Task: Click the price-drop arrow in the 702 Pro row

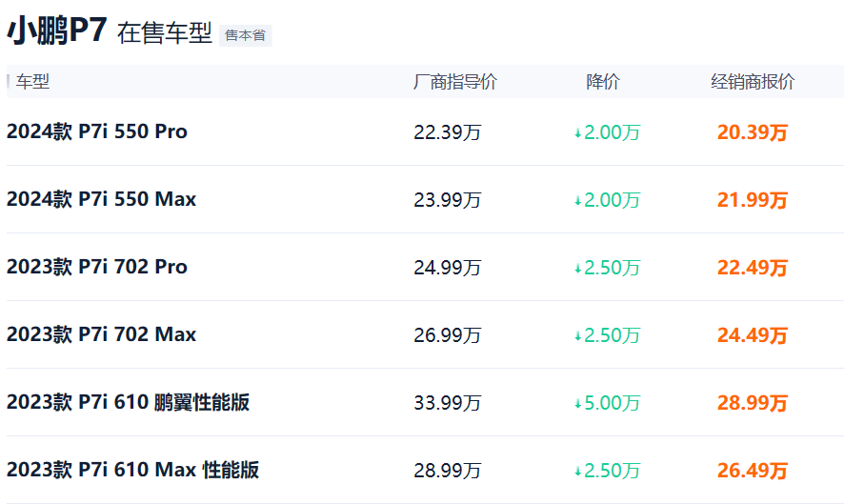Action: (x=577, y=268)
